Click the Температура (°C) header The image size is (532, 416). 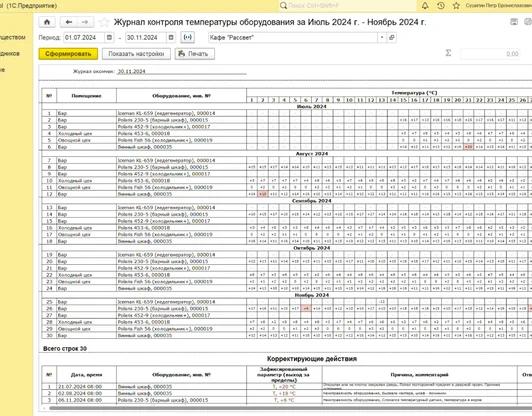[x=414, y=93]
